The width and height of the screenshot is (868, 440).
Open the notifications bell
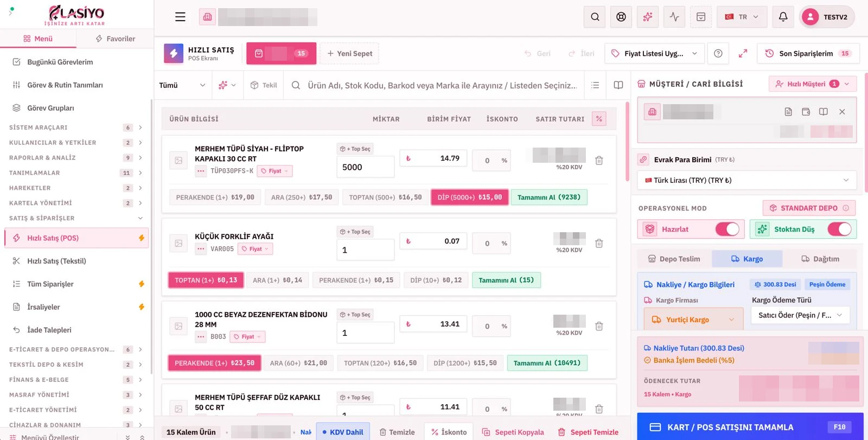coord(783,17)
